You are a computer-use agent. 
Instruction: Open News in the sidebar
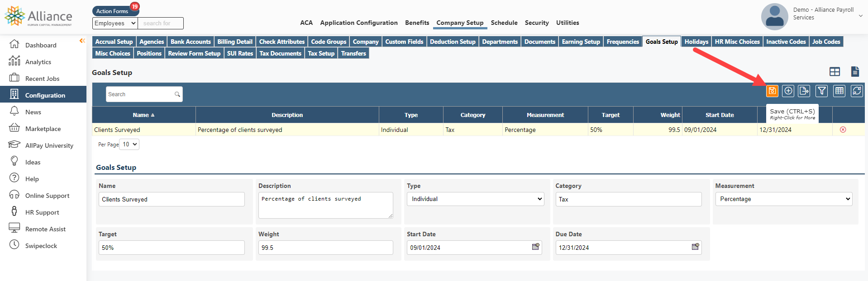[33, 112]
